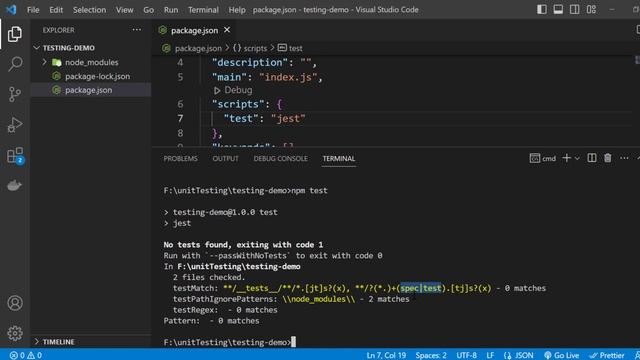Split the terminal pane
Screen dimensions: 640x360
591,158
